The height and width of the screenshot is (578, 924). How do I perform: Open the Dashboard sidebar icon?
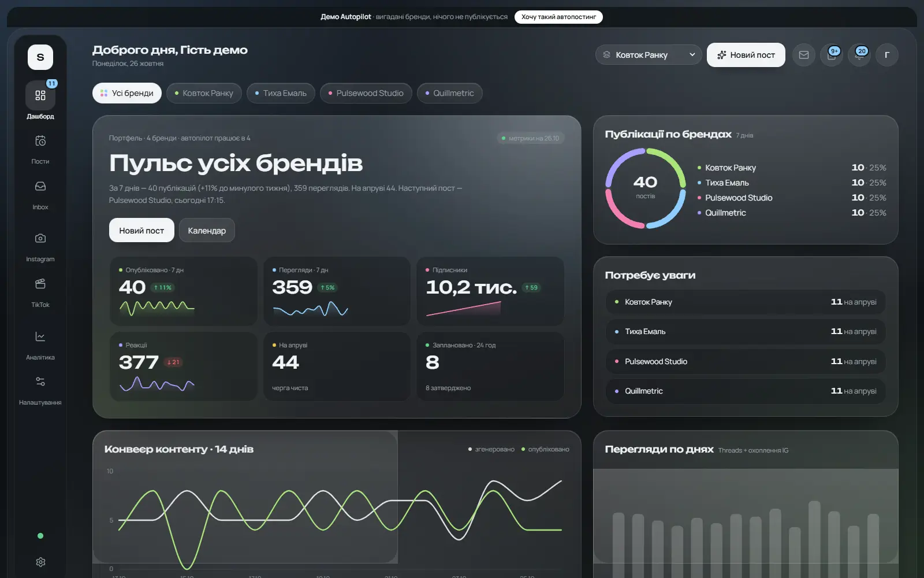40,95
